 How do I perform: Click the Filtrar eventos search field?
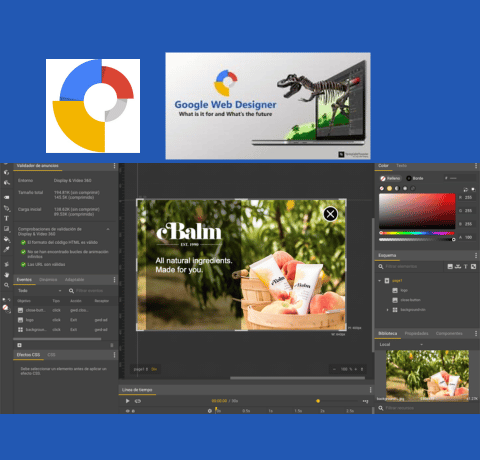[x=89, y=291]
